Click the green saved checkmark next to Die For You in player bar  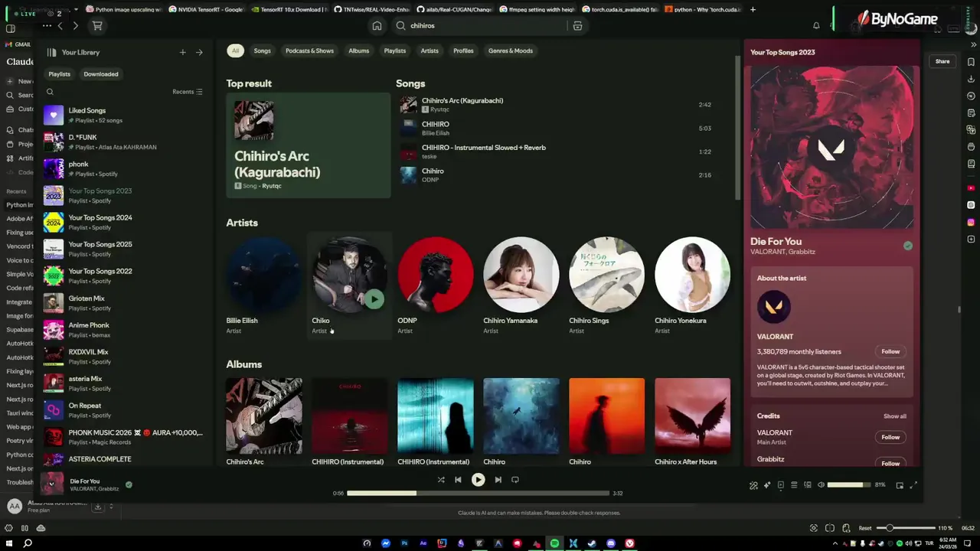click(x=129, y=484)
